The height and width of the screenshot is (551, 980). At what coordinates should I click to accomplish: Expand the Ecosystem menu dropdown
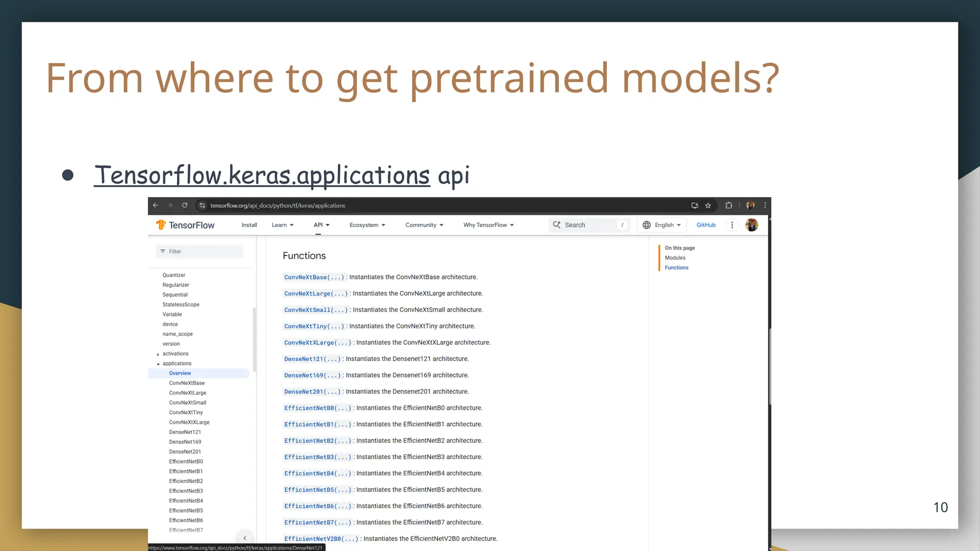[x=367, y=225]
